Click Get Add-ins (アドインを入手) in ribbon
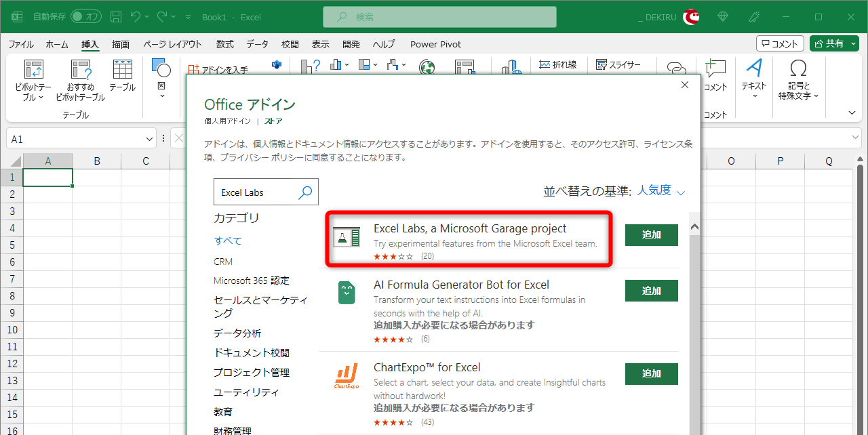 click(x=218, y=69)
